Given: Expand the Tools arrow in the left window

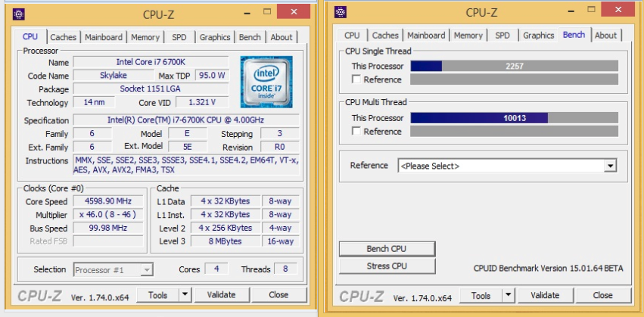Looking at the screenshot, I should (185, 294).
